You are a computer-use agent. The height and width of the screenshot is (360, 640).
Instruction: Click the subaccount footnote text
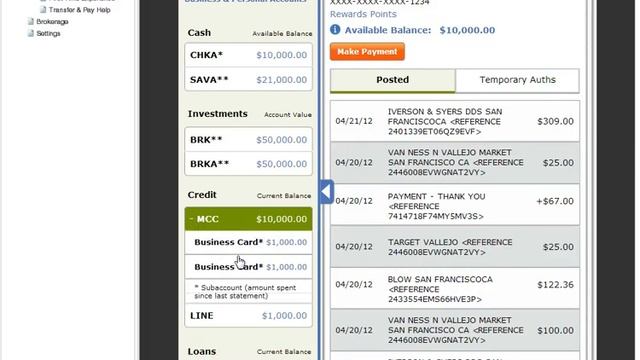coord(245,291)
